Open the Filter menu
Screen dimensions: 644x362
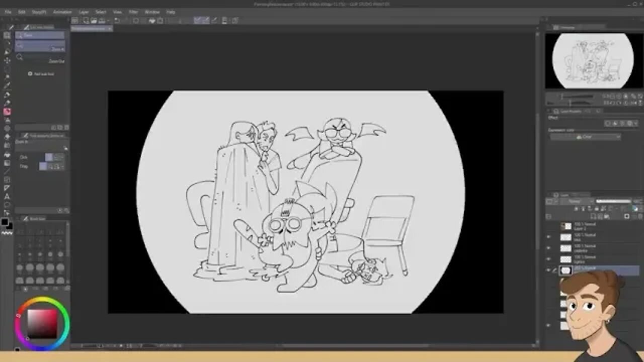coord(133,12)
